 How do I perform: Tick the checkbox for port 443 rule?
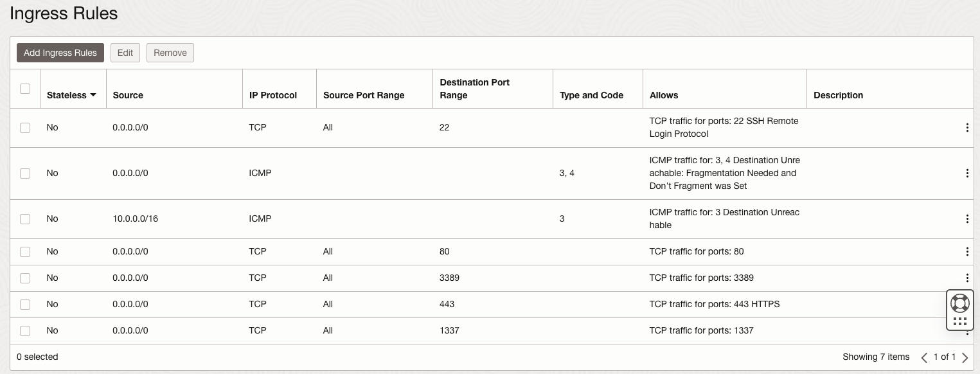(25, 305)
